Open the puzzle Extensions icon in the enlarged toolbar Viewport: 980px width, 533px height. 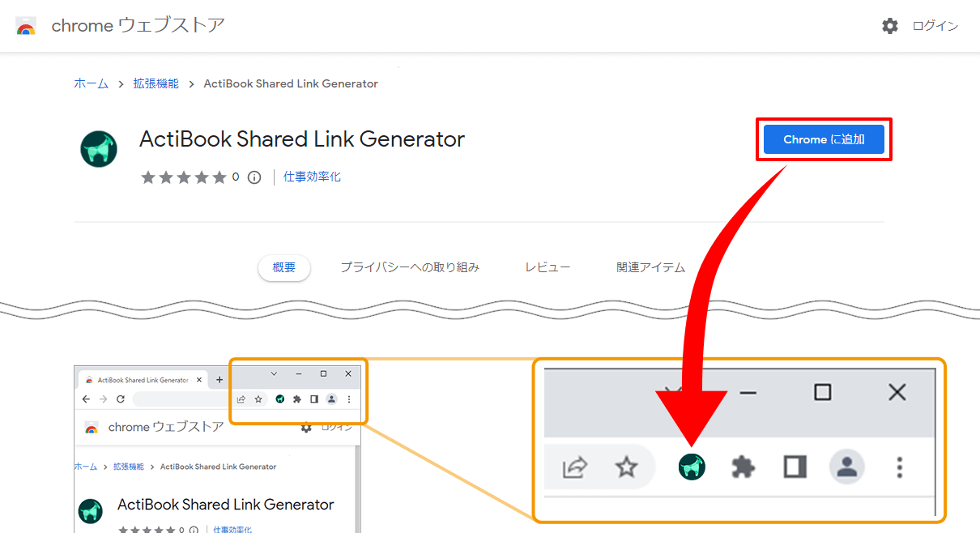click(744, 467)
